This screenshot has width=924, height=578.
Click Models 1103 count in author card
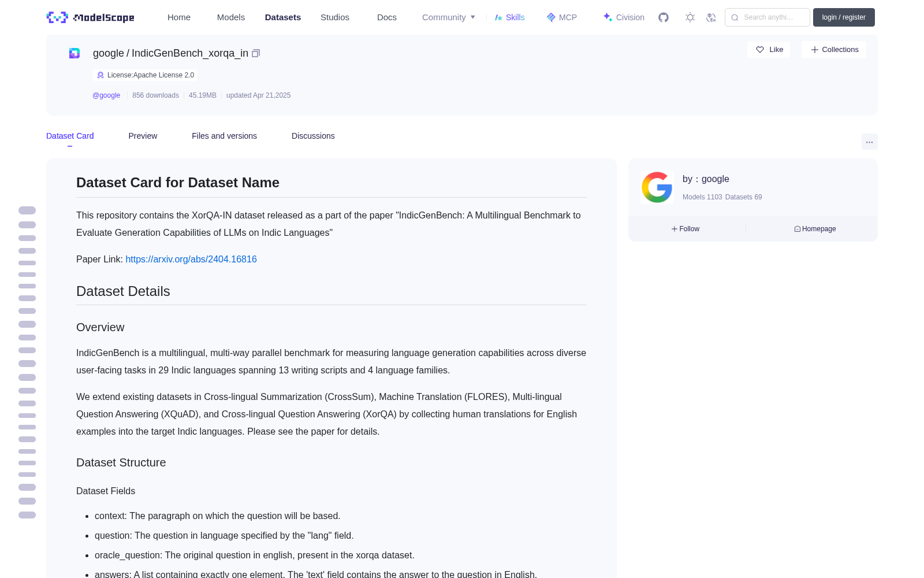click(702, 197)
